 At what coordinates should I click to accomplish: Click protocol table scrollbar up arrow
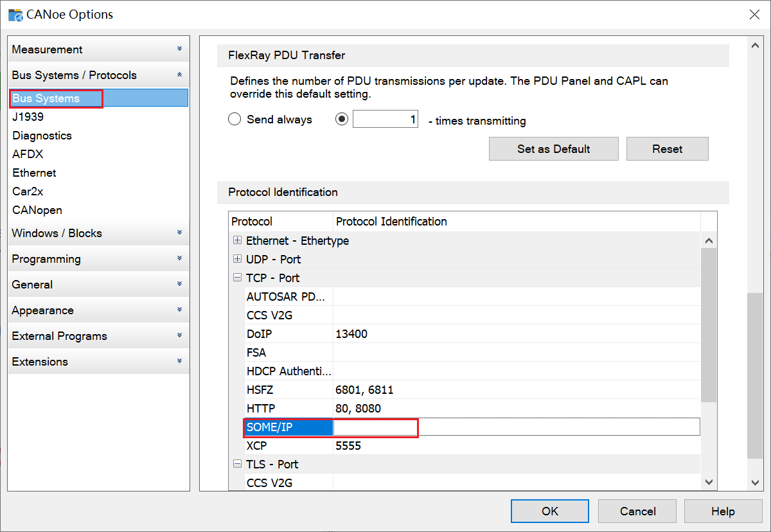(709, 240)
